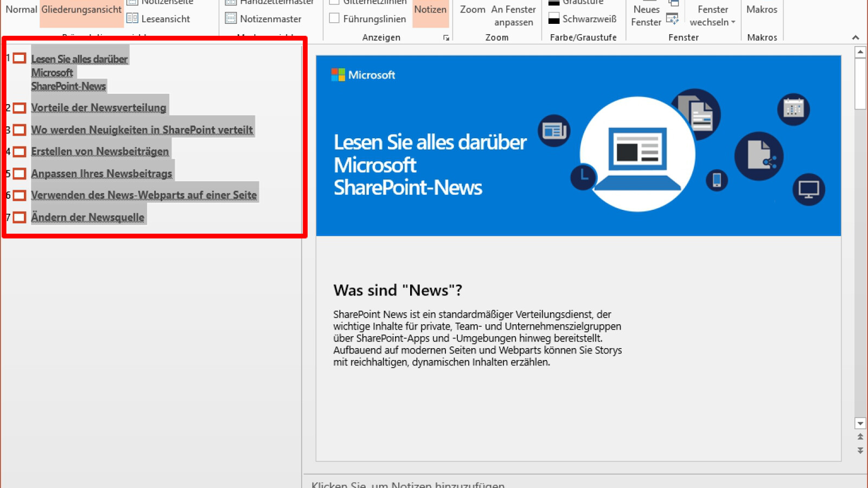Open Anzeigen group dialog launcher
The height and width of the screenshot is (488, 868).
(x=446, y=38)
